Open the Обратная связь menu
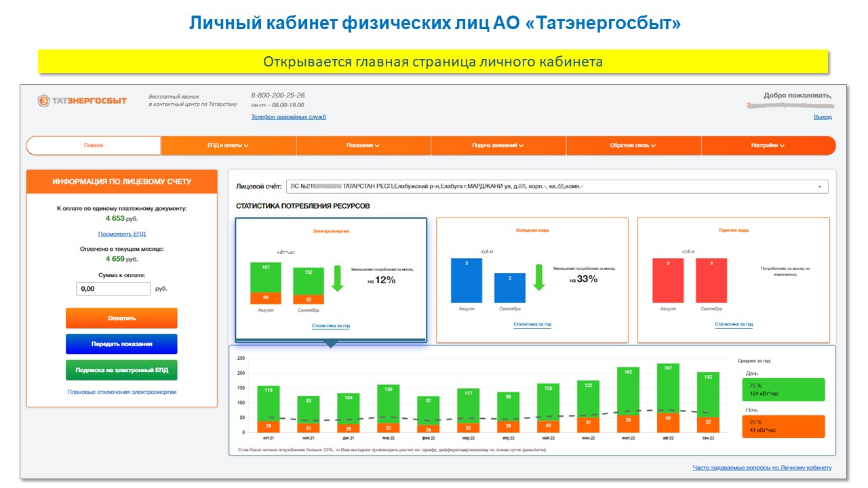868x488 pixels. pos(633,146)
